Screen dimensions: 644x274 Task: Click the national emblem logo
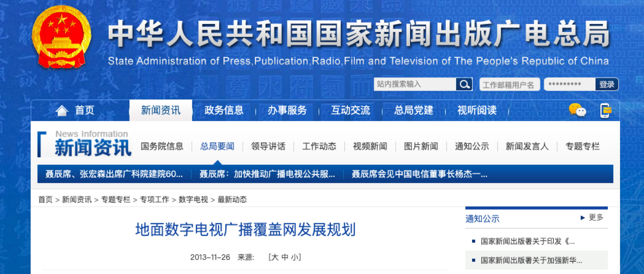pyautogui.click(x=61, y=37)
